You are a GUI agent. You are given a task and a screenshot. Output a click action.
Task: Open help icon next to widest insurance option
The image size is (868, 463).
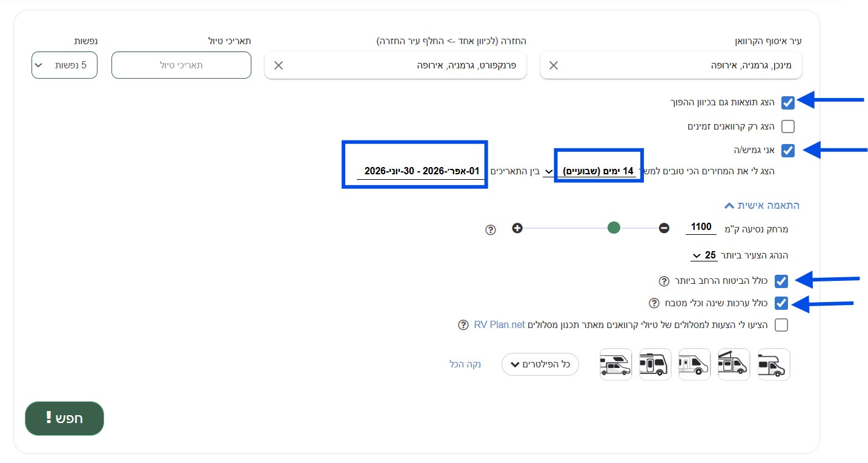pyautogui.click(x=663, y=281)
